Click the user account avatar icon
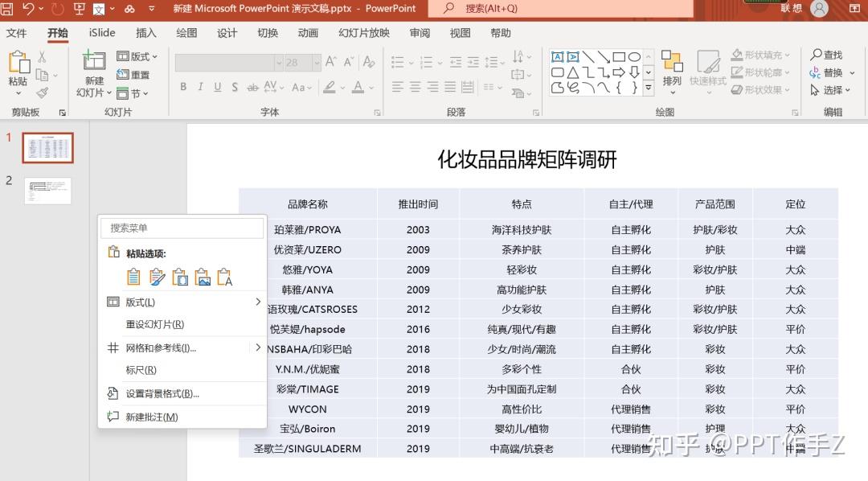This screenshot has height=481, width=868. pos(819,8)
